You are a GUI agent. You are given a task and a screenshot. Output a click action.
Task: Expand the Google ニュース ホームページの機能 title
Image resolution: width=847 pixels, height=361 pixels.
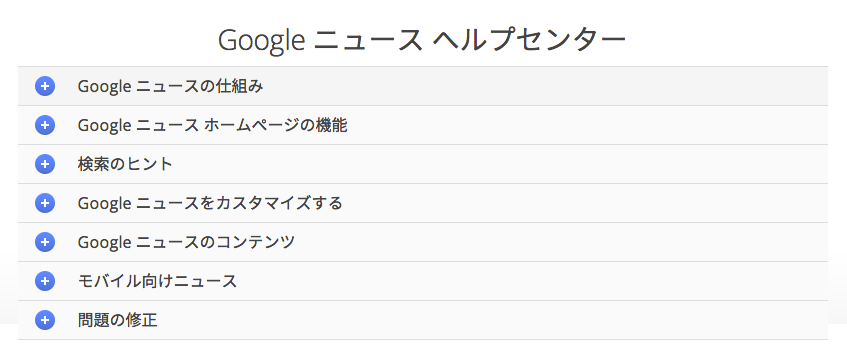point(212,125)
